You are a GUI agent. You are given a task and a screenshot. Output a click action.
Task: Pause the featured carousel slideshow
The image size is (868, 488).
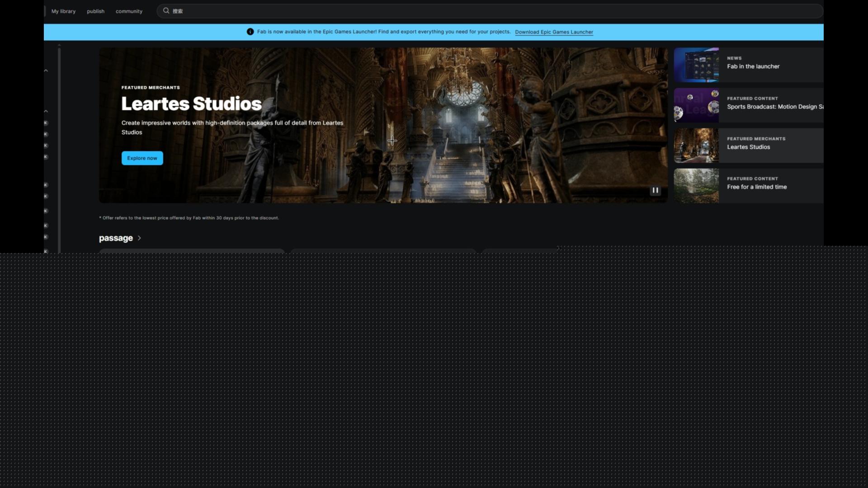(x=655, y=190)
